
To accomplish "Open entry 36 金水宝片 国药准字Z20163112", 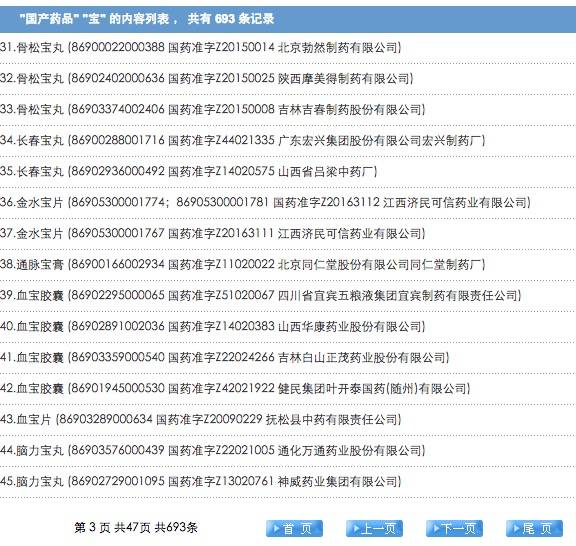I will click(x=266, y=202).
